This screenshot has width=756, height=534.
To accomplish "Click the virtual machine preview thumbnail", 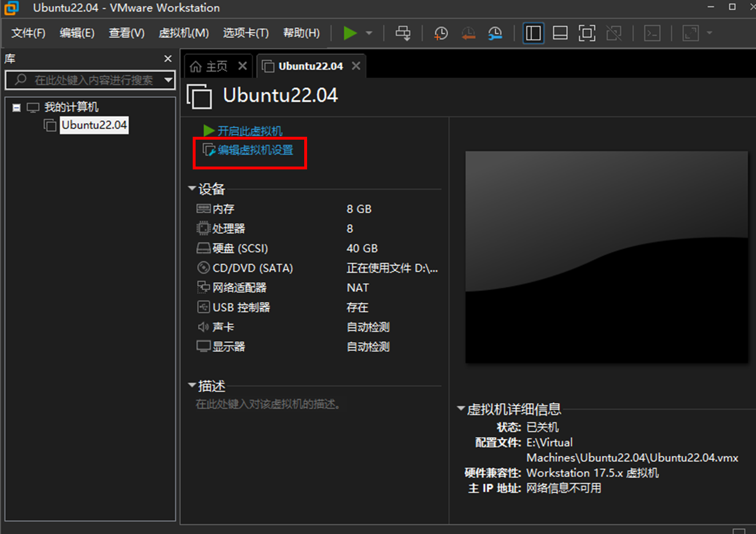I will tap(606, 257).
